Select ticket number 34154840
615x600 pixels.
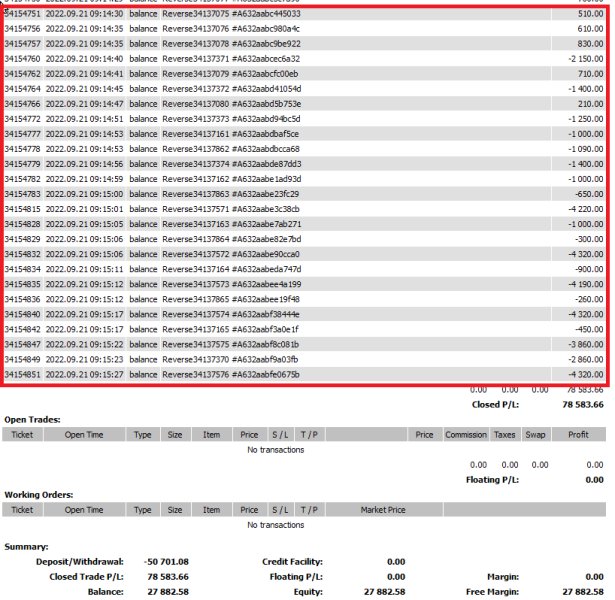(x=22, y=314)
